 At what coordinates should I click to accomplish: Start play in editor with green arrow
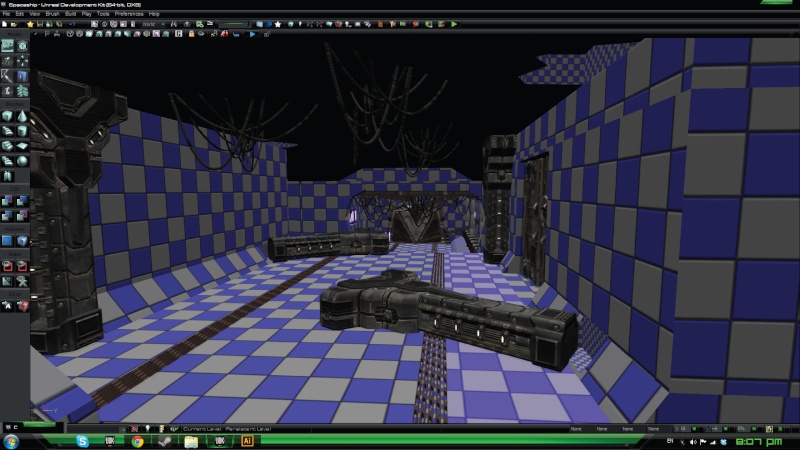(454, 24)
